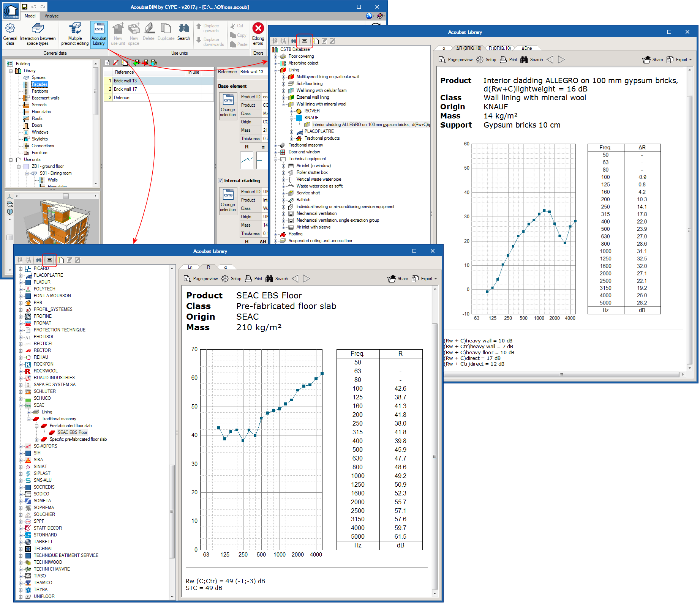Click the help globe icon in main window
This screenshot has height=604, width=700.
click(369, 16)
